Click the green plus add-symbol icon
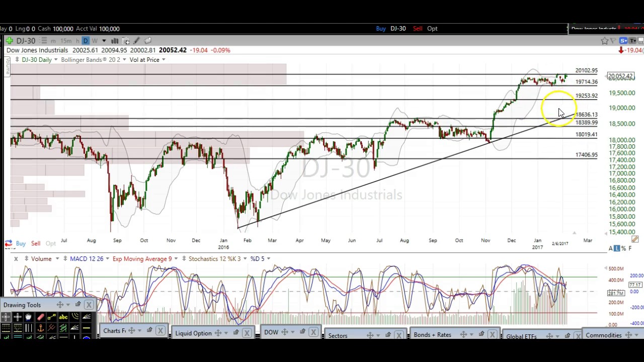Screen dimensions: 644x362 click(10, 41)
